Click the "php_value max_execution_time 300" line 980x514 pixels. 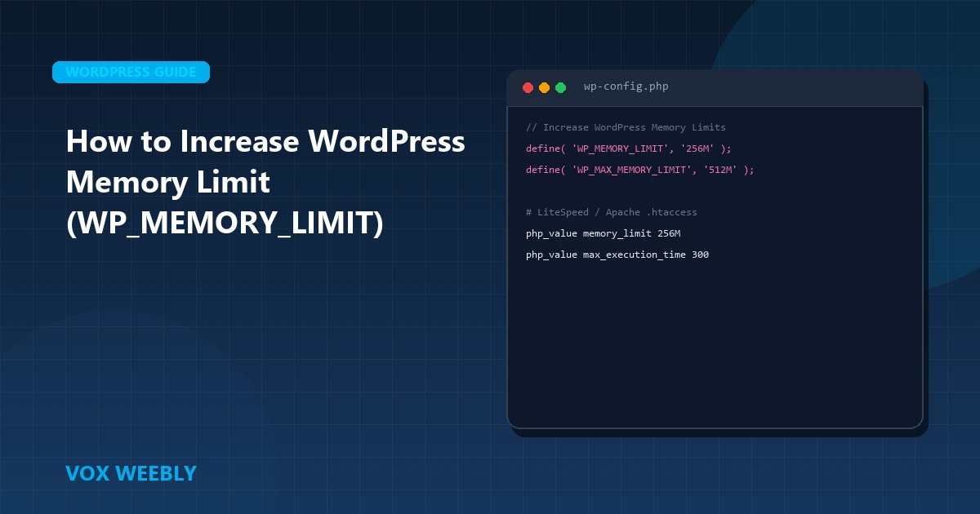click(x=617, y=255)
